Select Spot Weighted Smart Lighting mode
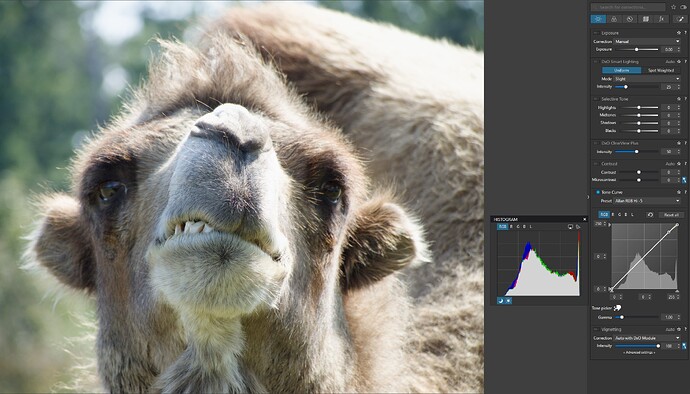690x394 pixels. (661, 70)
